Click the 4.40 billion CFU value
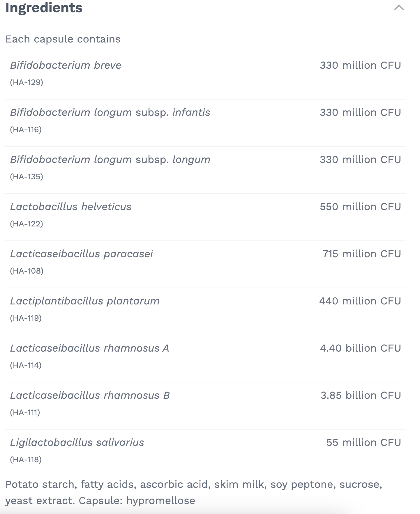Viewport: 420px width, 514px height. click(x=361, y=348)
